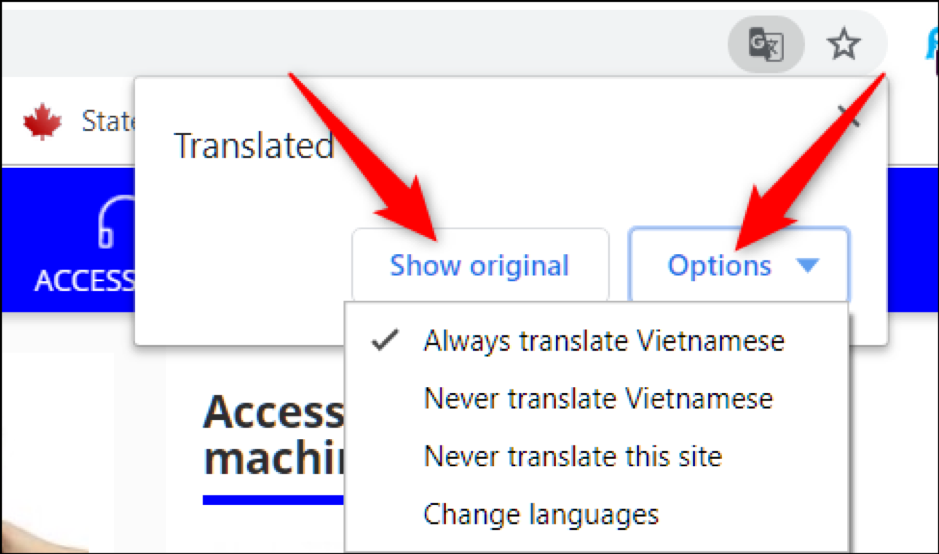
Task: Click the blue icon at right edge of toolbar
Action: click(x=932, y=44)
